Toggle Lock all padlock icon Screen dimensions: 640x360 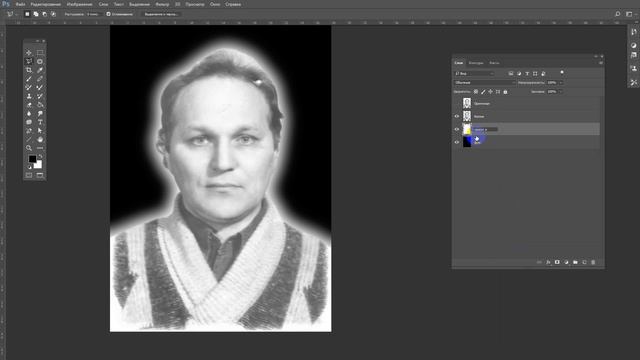[505, 92]
